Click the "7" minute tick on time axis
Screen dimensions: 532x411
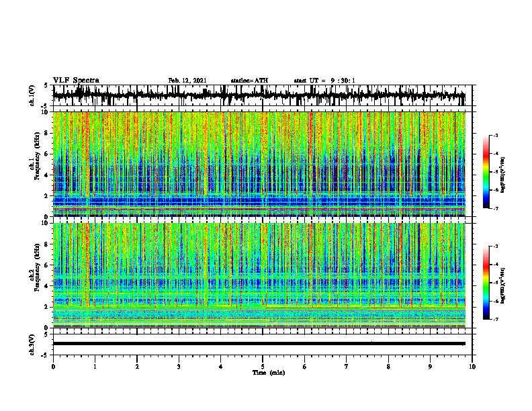pyautogui.click(x=347, y=367)
